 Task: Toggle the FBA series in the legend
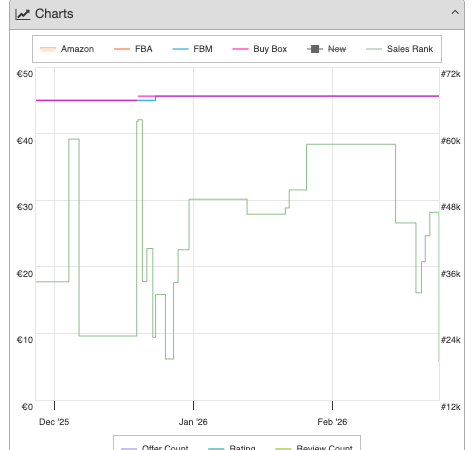[133, 49]
